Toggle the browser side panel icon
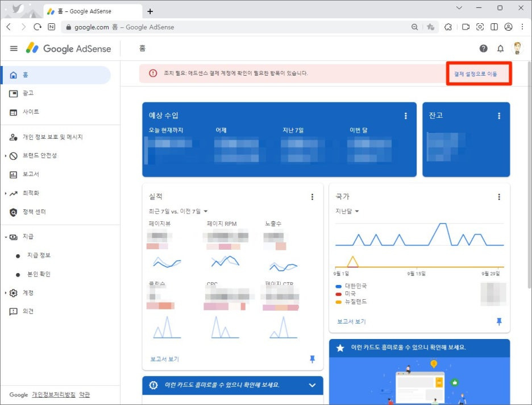 [x=494, y=27]
